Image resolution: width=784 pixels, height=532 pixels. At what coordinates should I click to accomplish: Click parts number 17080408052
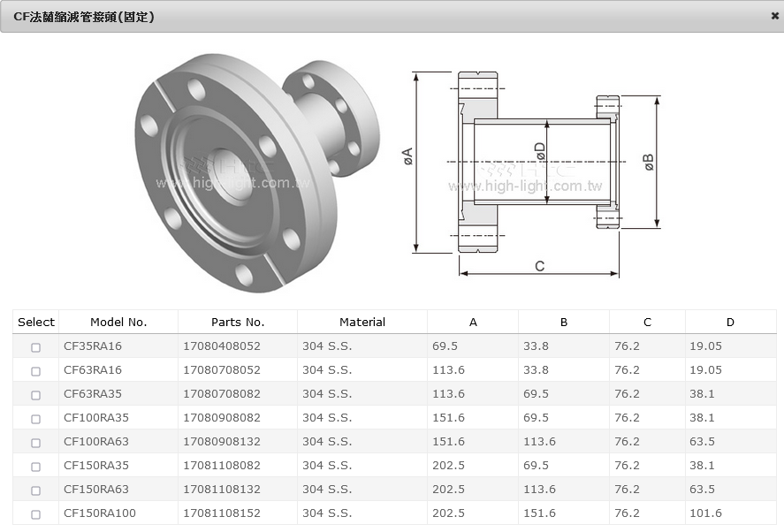pyautogui.click(x=222, y=346)
